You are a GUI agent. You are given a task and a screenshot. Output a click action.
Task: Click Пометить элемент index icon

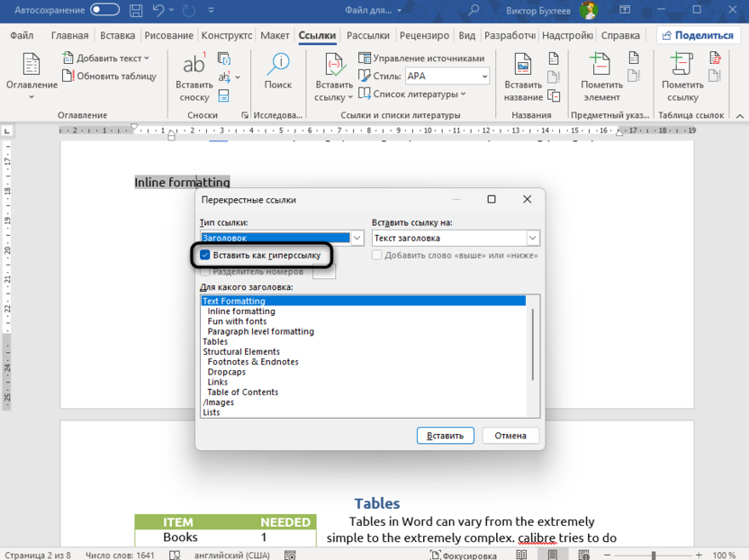click(x=601, y=64)
